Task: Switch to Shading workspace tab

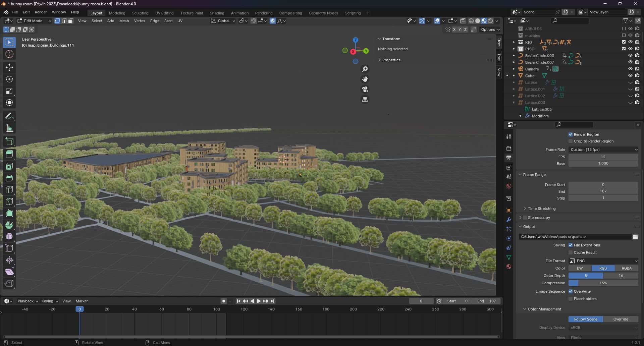Action: (217, 13)
